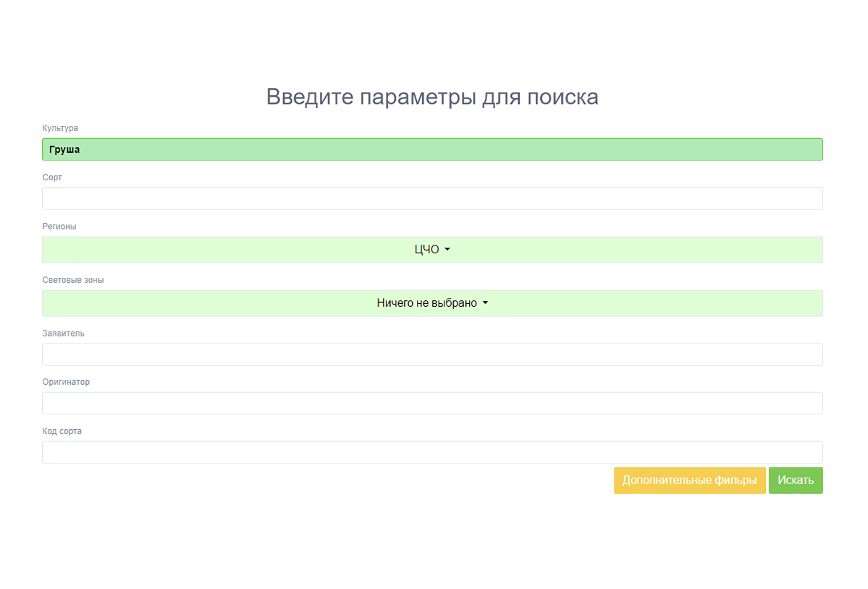The height and width of the screenshot is (589, 868).
Task: Click the page heading Введите параметры для поиска
Action: 432,96
